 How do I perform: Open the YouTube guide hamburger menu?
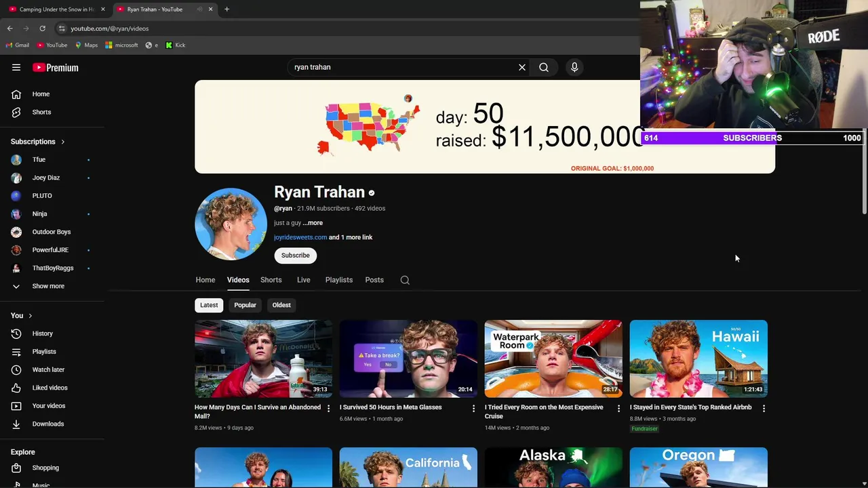coord(16,67)
